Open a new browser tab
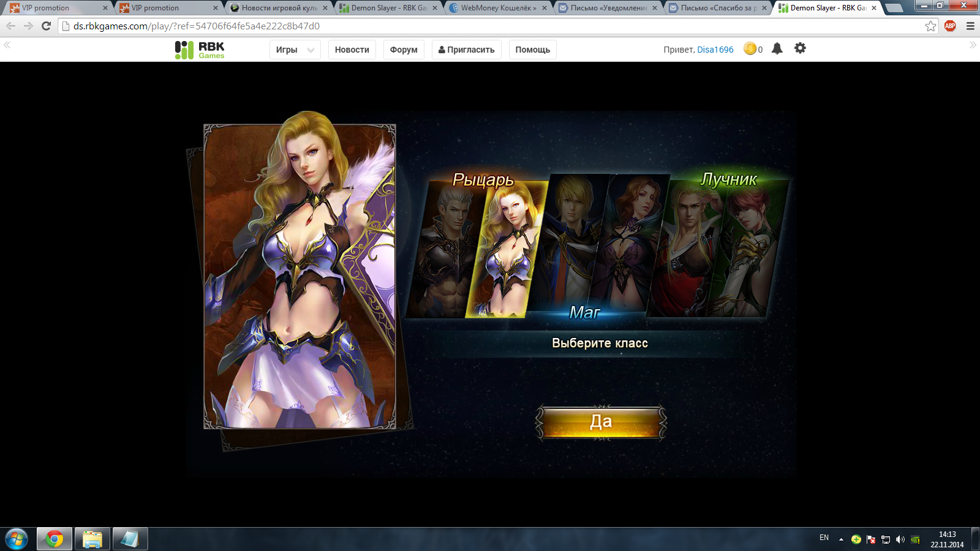 (x=895, y=8)
